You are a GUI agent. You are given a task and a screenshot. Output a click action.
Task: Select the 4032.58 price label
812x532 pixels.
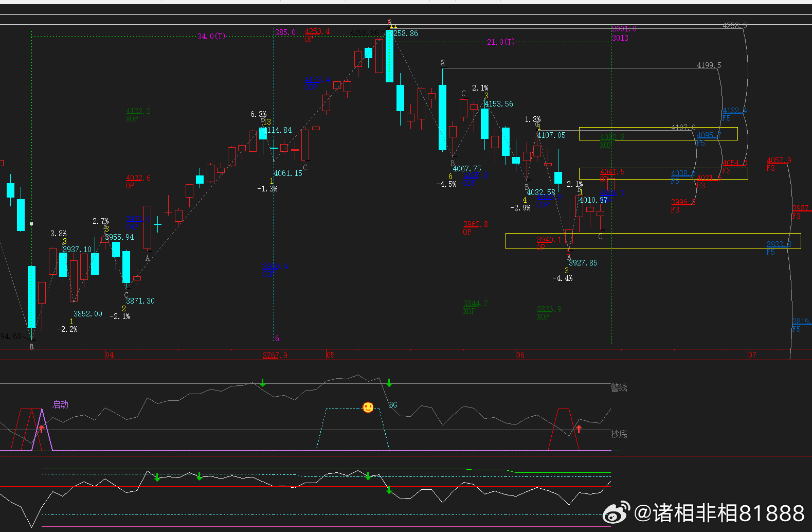pyautogui.click(x=541, y=192)
